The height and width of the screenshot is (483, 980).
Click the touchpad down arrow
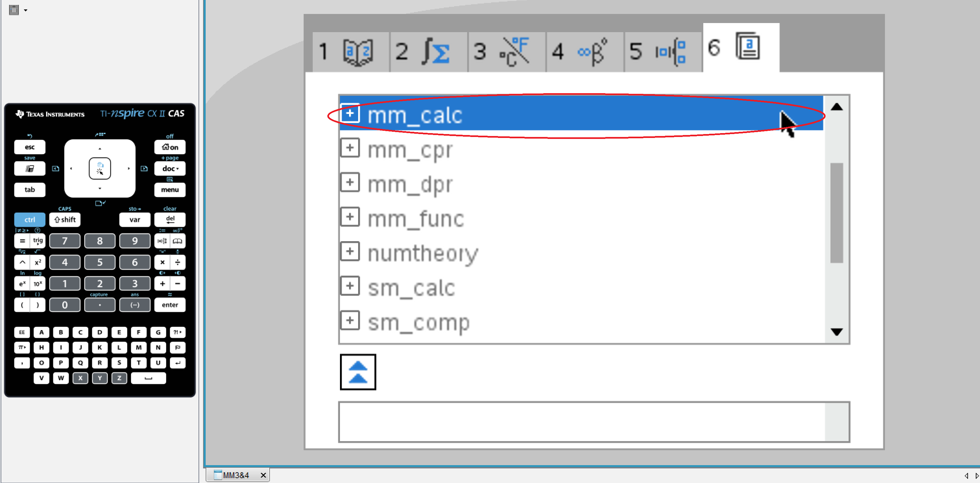pos(100,188)
